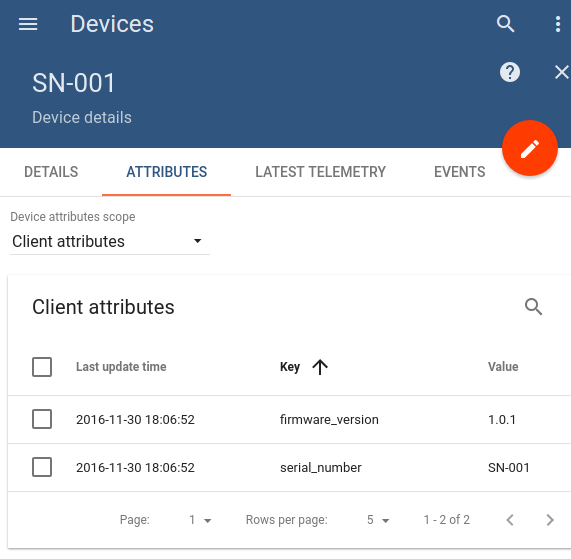Check the serial_number row checkbox
Image resolution: width=571 pixels, height=559 pixels.
point(42,467)
